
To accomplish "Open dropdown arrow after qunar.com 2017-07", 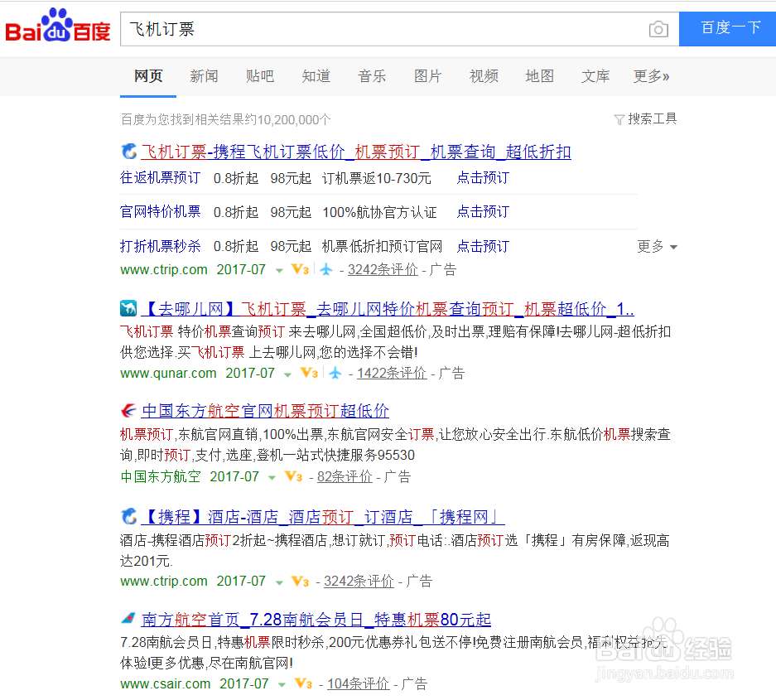I will click(287, 374).
